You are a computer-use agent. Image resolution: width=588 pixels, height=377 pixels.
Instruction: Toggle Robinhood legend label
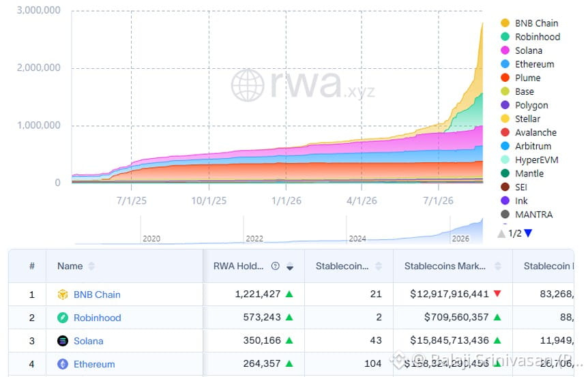(538, 37)
